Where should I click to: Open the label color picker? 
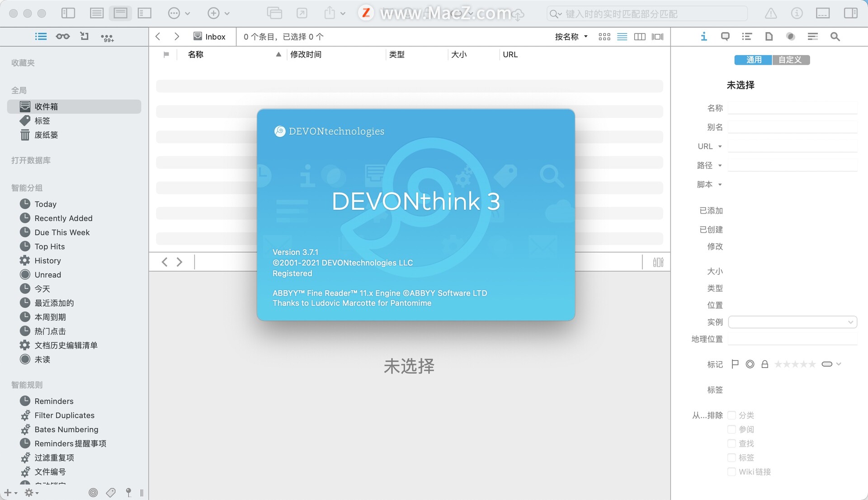click(x=827, y=364)
